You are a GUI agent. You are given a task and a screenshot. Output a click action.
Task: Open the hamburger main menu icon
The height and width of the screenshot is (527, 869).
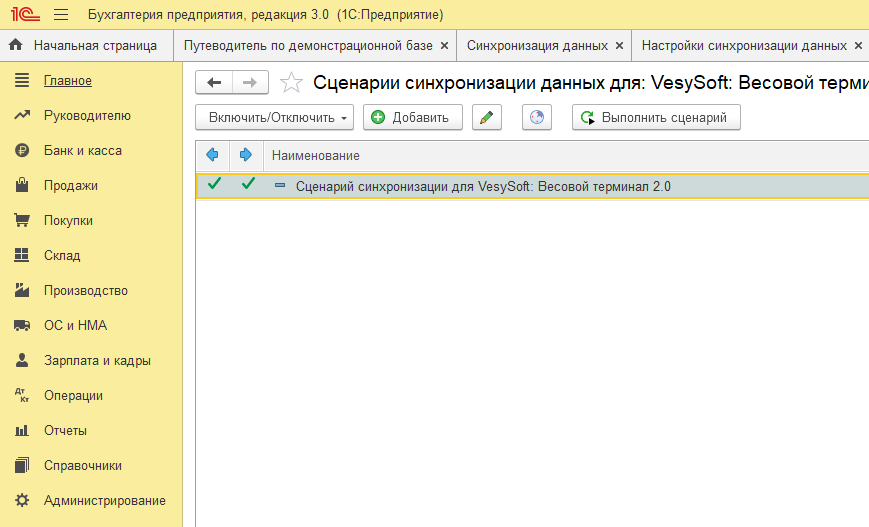point(60,15)
